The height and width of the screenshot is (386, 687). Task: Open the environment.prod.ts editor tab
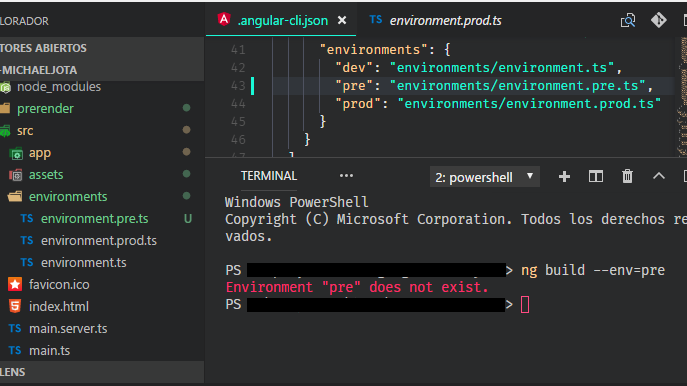pos(445,21)
